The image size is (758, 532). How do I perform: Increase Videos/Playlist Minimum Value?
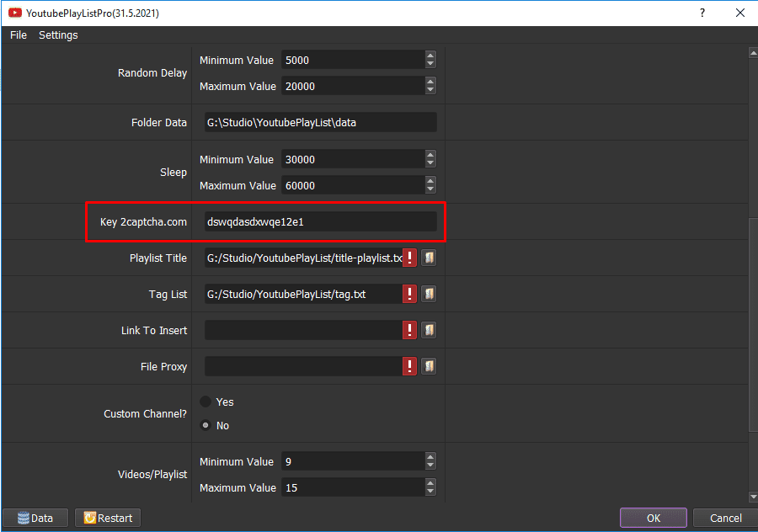(430, 457)
